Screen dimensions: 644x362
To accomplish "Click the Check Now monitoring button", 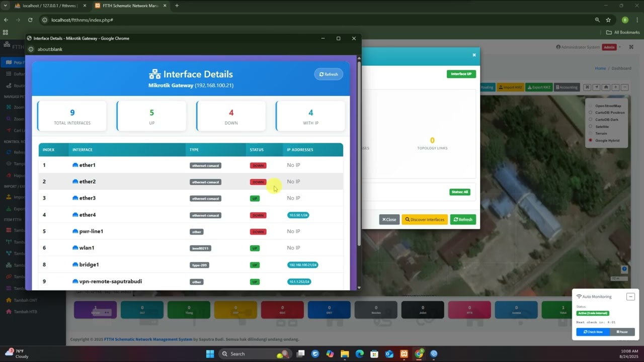I will [593, 332].
